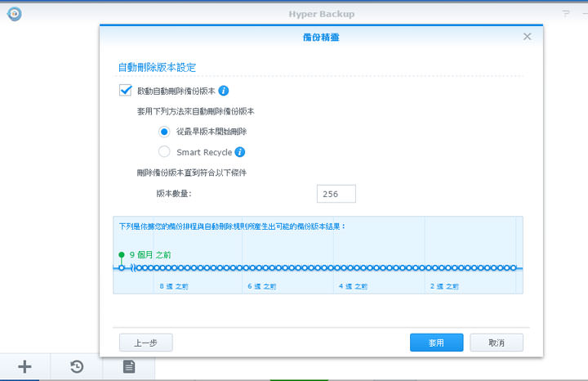Click the Hyper Backup app icon in title bar
588x381 pixels.
[15, 14]
